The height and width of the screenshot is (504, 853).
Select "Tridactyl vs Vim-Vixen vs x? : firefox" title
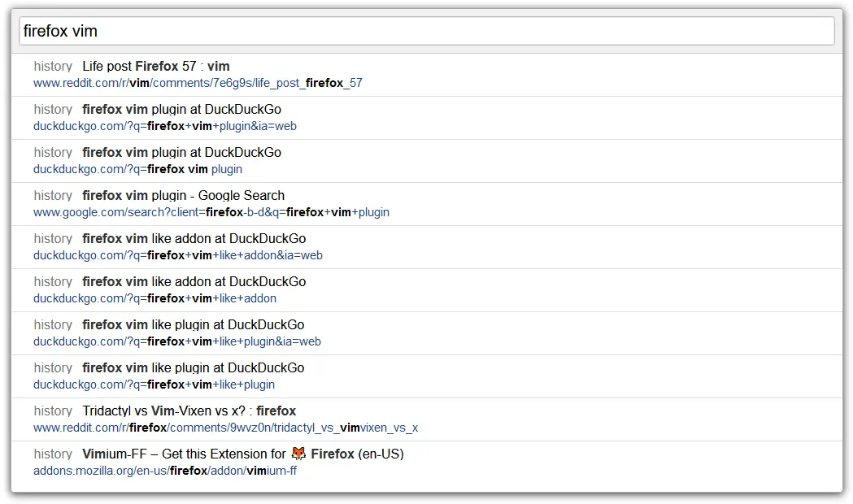pyautogui.click(x=189, y=411)
